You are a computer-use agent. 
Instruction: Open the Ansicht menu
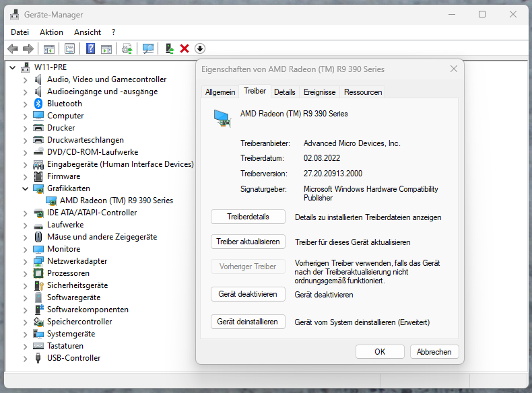88,32
